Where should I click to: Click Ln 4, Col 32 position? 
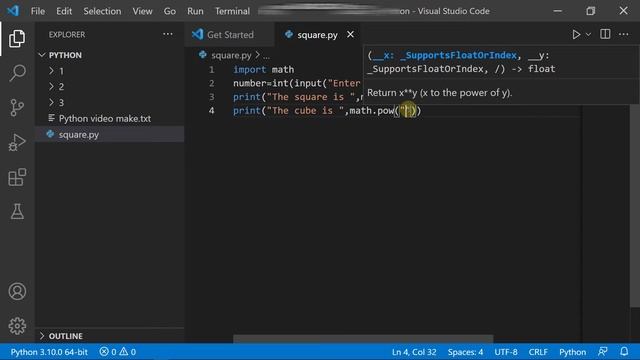414,351
